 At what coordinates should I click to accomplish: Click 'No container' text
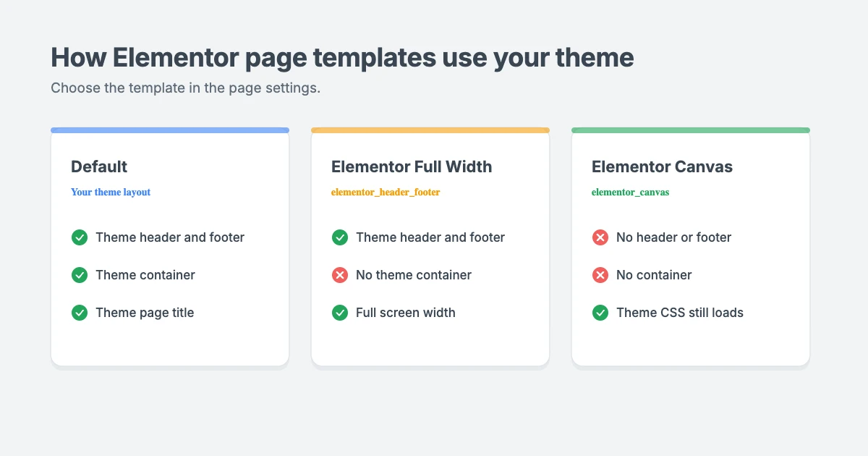(654, 275)
